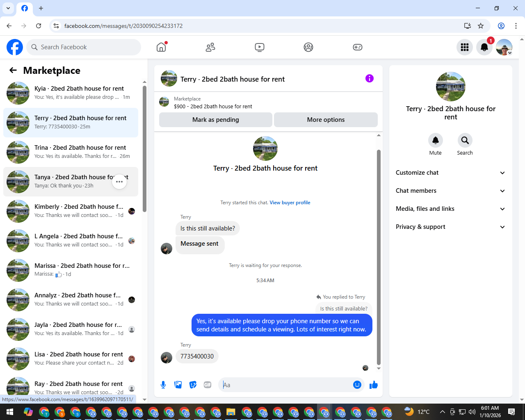Open the Ray conversation
Screen dimensions: 525x420
[71, 388]
